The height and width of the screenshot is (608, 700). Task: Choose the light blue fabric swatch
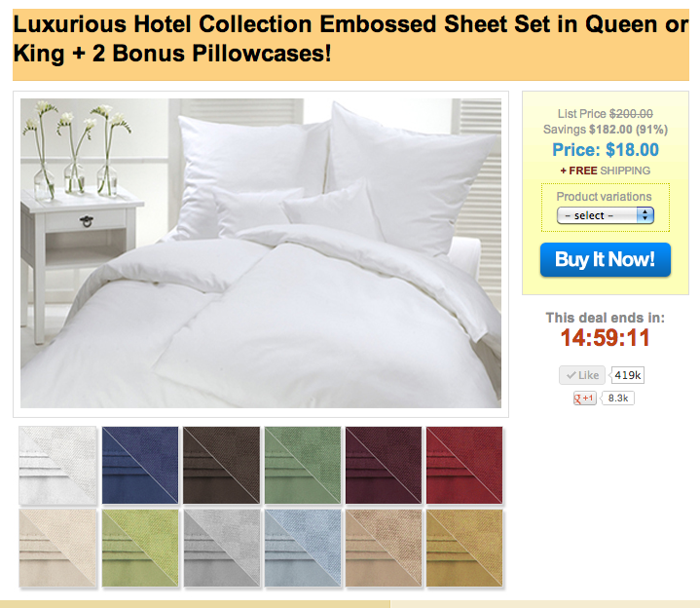click(x=303, y=549)
